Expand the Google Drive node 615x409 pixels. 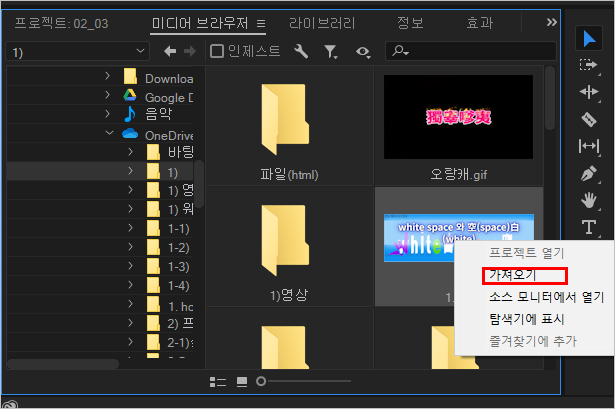click(107, 95)
